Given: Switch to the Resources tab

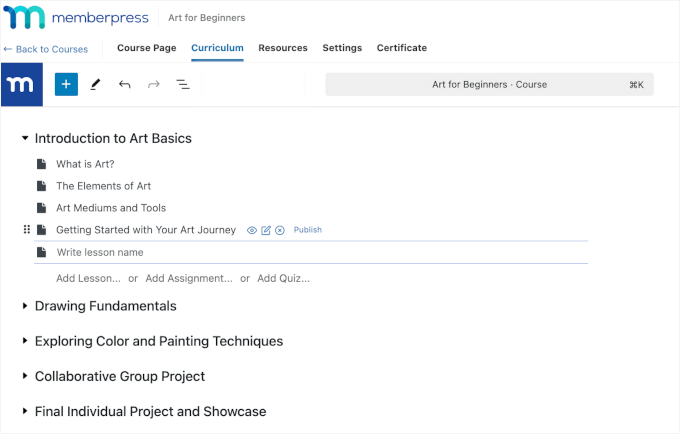Looking at the screenshot, I should [x=283, y=48].
